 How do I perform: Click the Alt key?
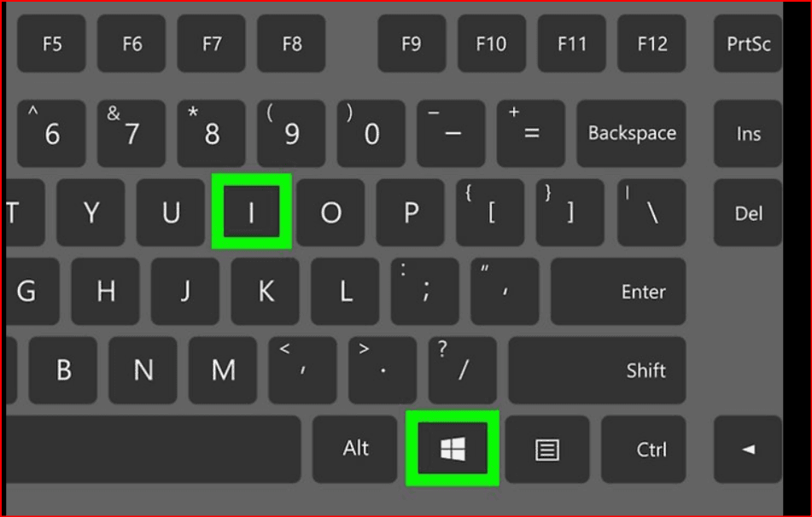[x=354, y=450]
